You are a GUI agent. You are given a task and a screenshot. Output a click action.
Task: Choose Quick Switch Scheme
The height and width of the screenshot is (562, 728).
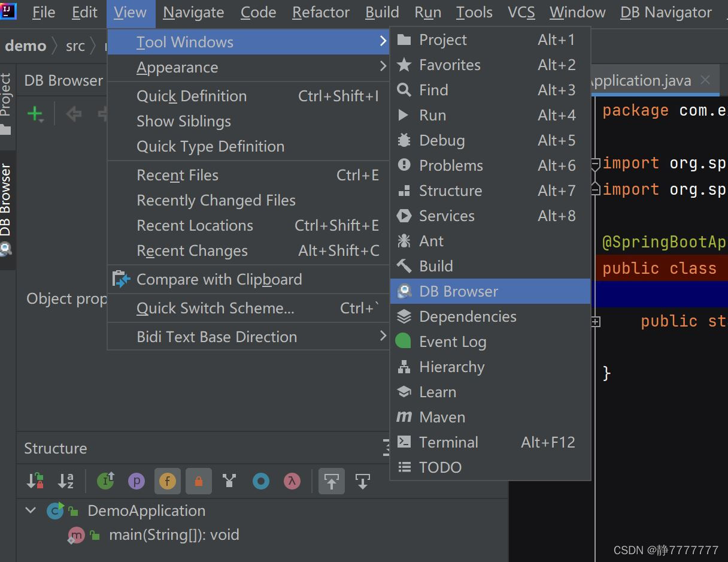click(248, 308)
